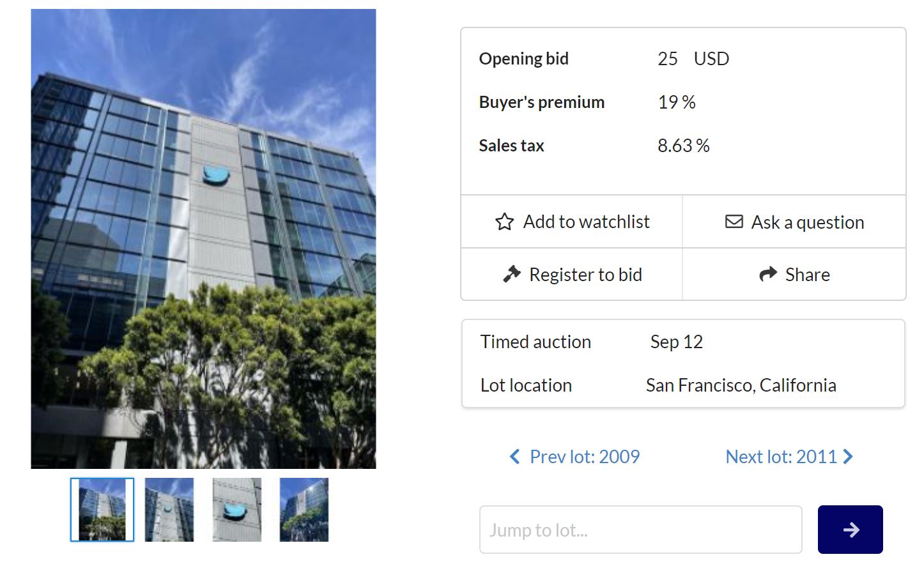924x566 pixels.
Task: Click the right chevron for next lot
Action: click(x=849, y=456)
